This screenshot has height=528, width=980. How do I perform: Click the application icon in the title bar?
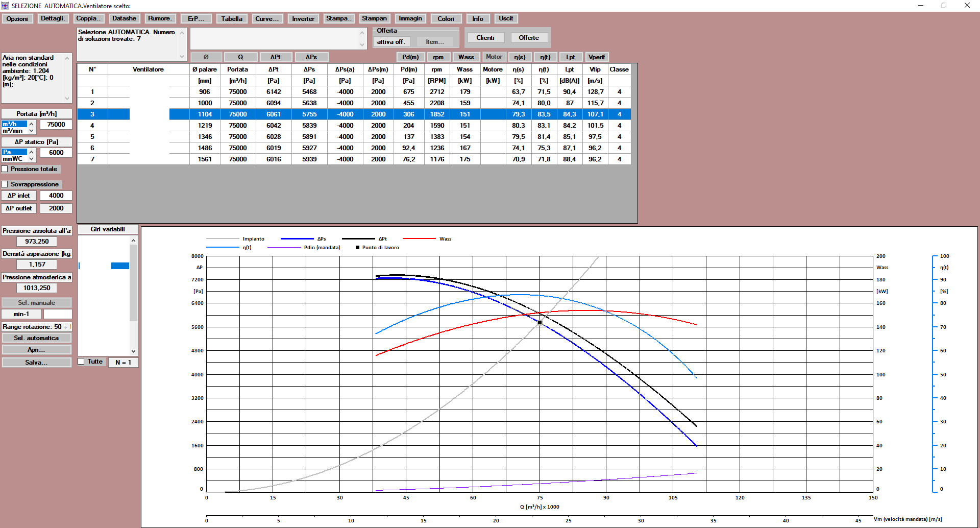(5, 6)
